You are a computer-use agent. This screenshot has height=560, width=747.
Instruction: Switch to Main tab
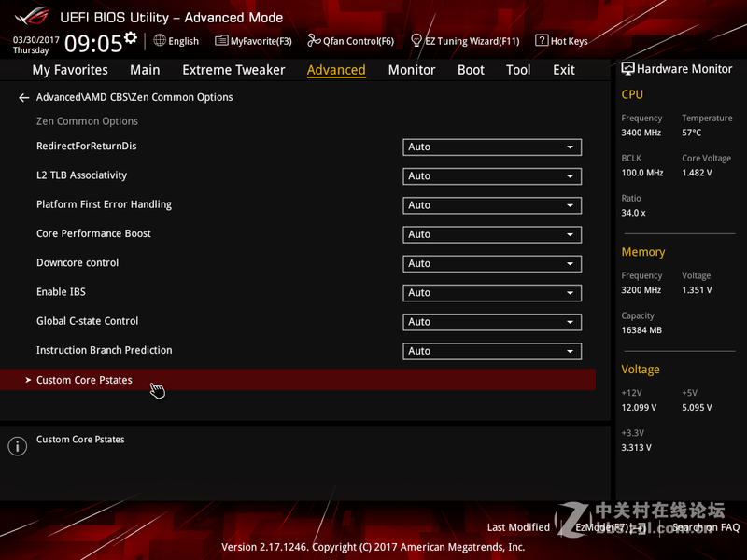coord(145,70)
